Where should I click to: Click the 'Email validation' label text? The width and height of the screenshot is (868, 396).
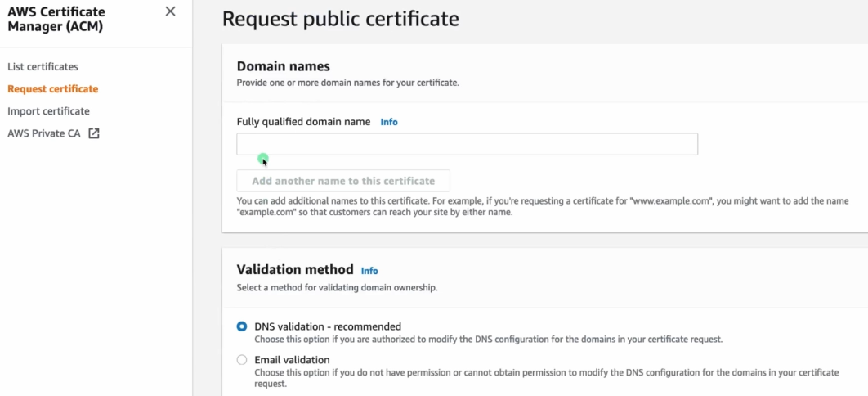[x=292, y=360]
